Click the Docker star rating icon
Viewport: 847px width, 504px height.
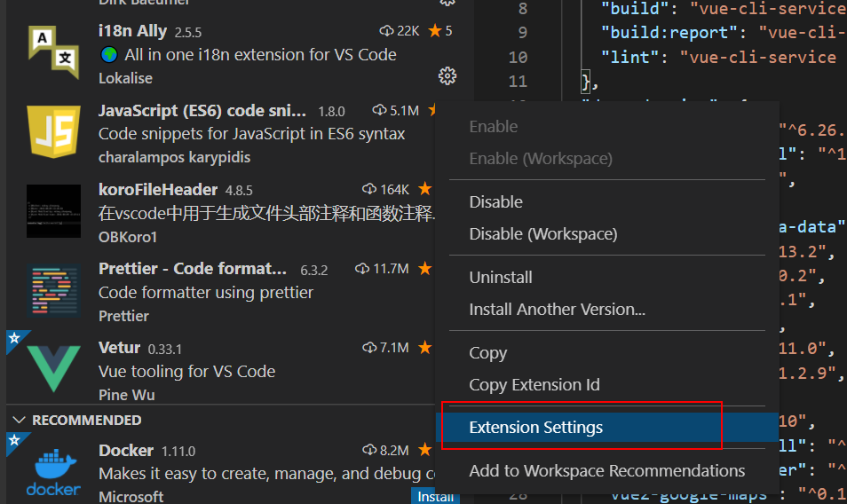click(425, 450)
